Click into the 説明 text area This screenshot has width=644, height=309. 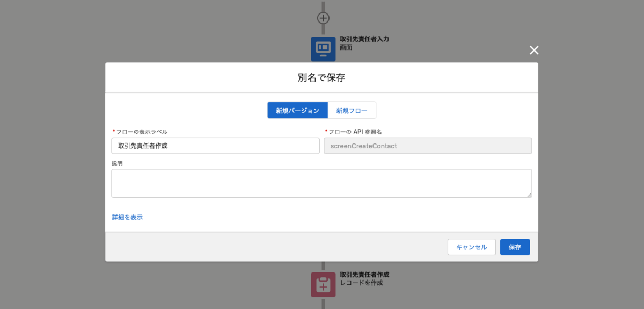(321, 183)
